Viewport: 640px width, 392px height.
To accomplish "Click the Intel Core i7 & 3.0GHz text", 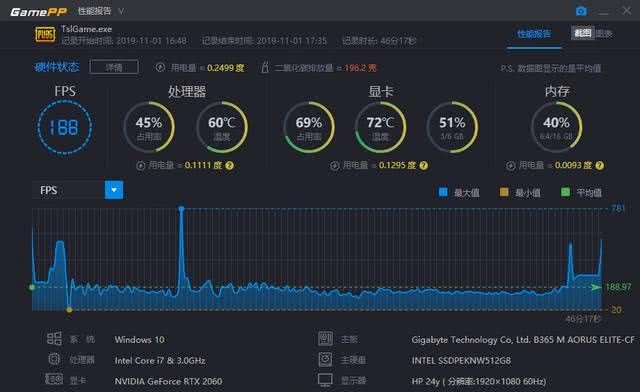I will point(160,361).
